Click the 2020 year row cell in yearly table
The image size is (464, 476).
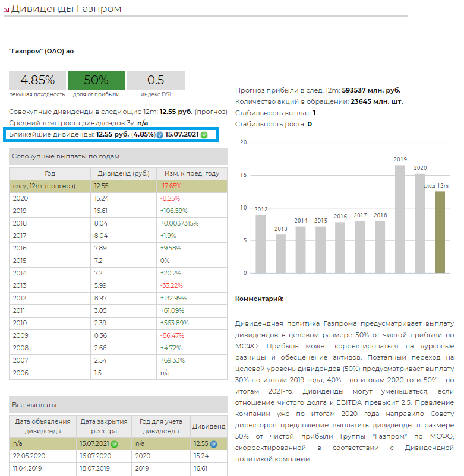coord(50,199)
